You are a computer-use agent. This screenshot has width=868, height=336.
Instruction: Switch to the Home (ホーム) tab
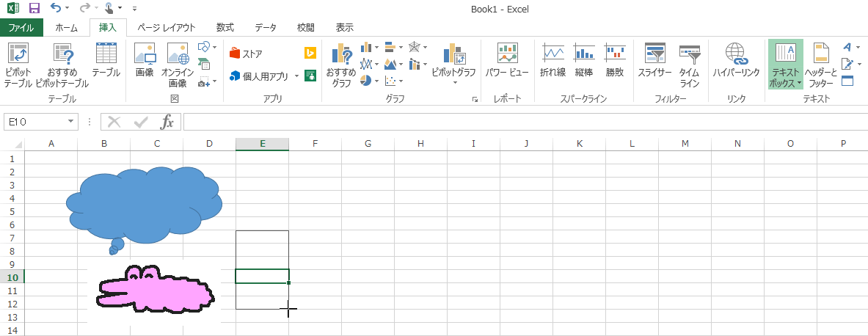click(67, 28)
